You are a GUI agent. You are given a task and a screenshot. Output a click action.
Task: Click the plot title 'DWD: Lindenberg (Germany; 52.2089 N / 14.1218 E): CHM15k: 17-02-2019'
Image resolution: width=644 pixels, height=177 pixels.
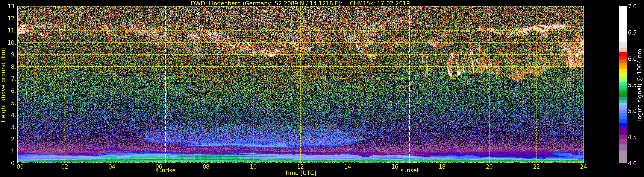coord(300,3)
